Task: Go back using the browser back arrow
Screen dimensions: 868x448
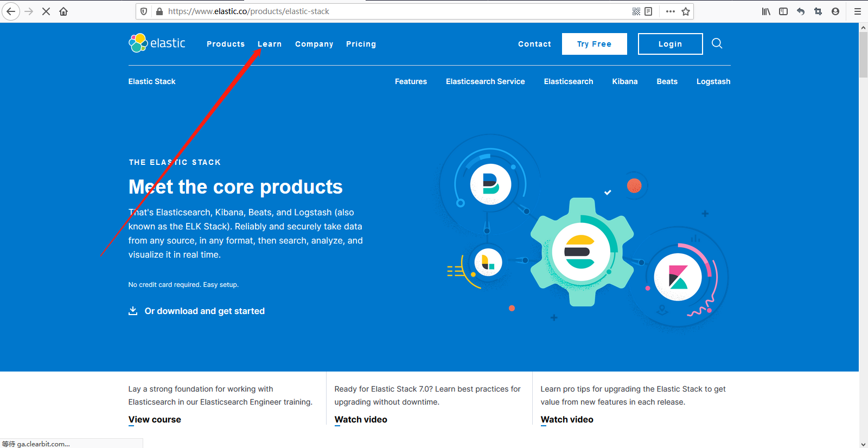Action: 11,11
